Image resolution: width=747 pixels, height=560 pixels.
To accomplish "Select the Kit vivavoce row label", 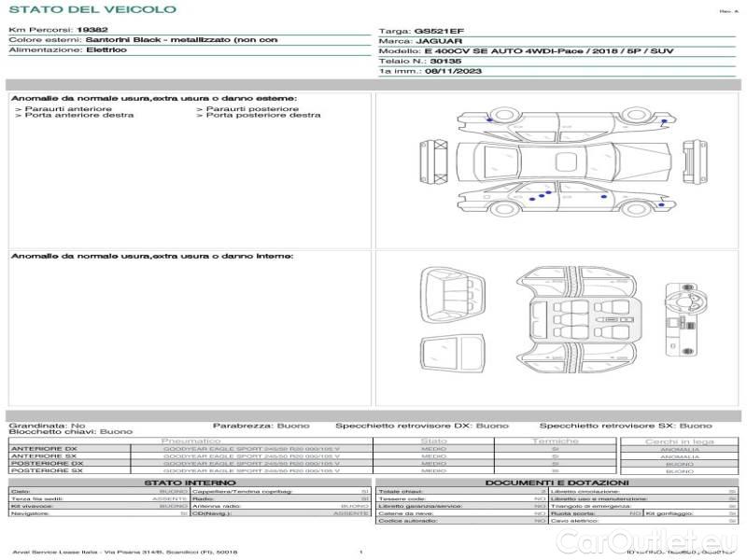I will coord(32,506).
